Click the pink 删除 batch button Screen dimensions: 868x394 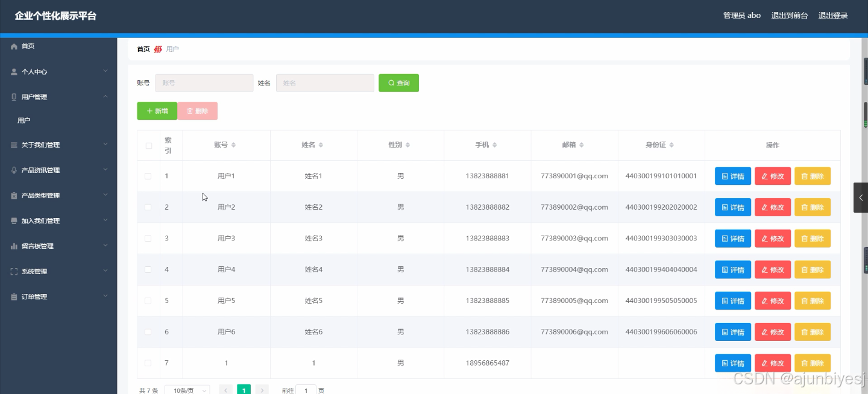tap(198, 111)
